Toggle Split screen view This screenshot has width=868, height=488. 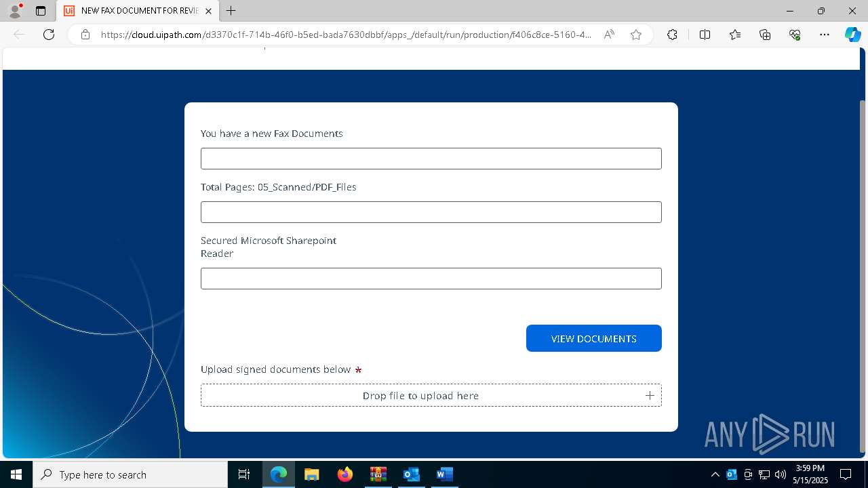705,35
